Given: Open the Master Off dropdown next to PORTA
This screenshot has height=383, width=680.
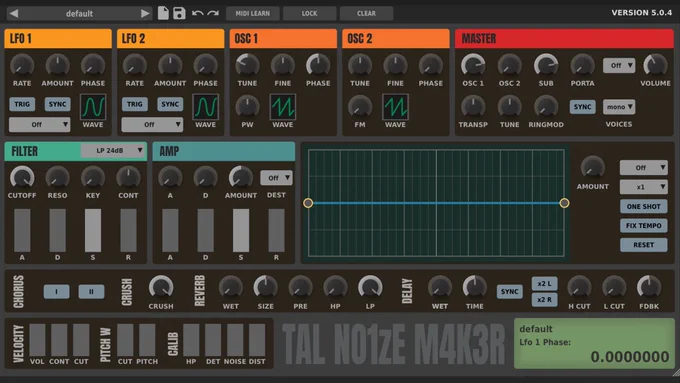Looking at the screenshot, I should (x=619, y=65).
